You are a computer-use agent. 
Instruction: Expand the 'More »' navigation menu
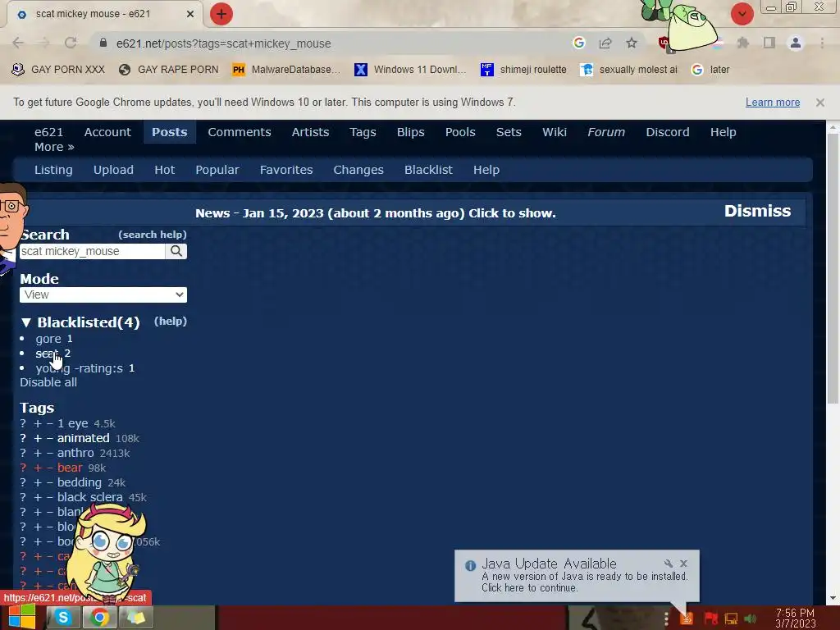[x=54, y=147]
